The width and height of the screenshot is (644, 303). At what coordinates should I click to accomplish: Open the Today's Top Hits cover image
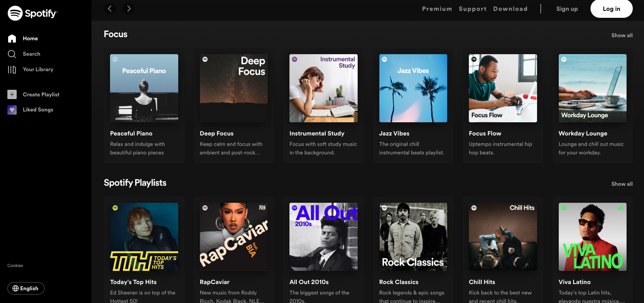(144, 237)
